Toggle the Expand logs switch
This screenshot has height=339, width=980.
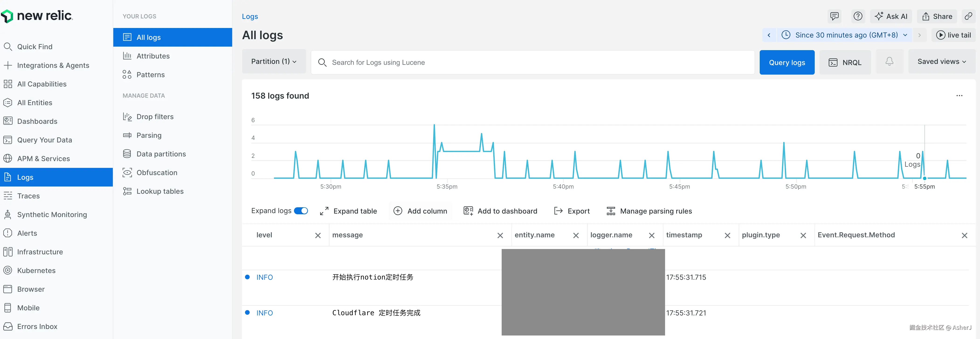tap(301, 211)
